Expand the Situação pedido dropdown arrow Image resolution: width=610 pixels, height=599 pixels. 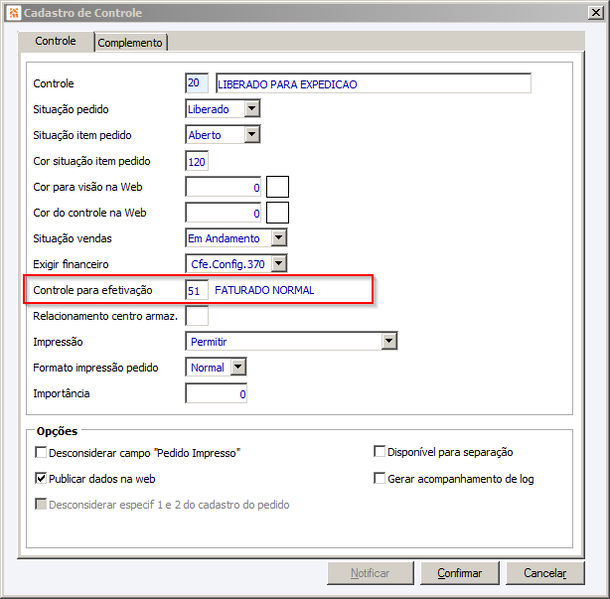(252, 109)
